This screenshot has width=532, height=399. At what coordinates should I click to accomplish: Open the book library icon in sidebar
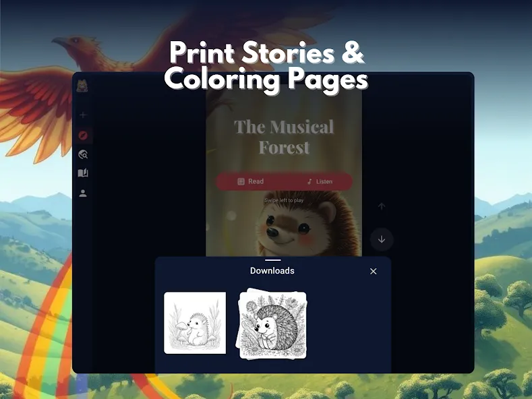tap(83, 173)
